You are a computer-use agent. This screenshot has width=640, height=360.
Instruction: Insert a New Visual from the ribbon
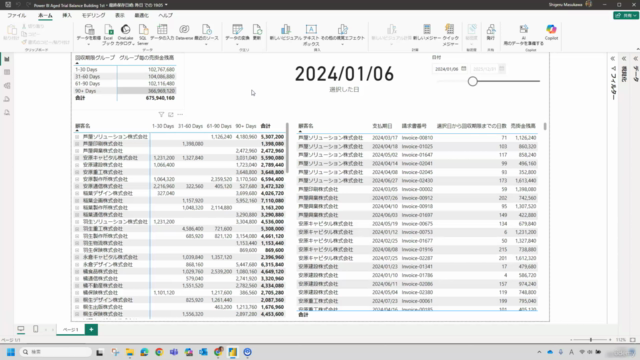(286, 29)
